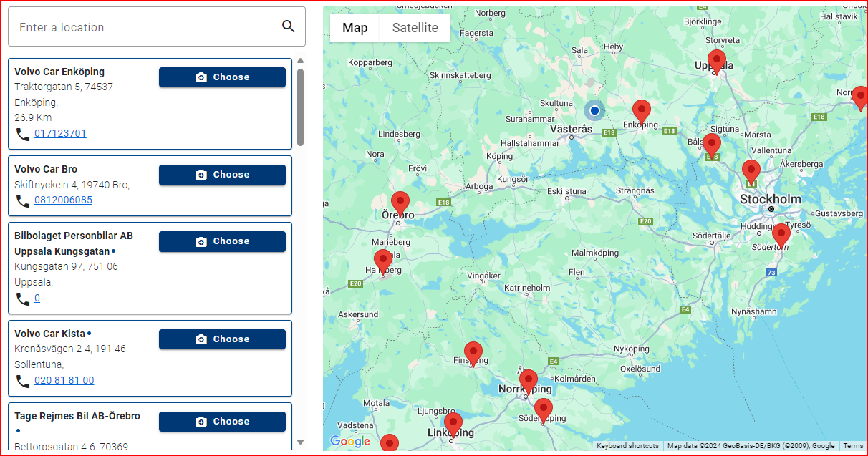Click the dealer list scrollbar thumb
Image resolution: width=868 pixels, height=456 pixels.
300,107
